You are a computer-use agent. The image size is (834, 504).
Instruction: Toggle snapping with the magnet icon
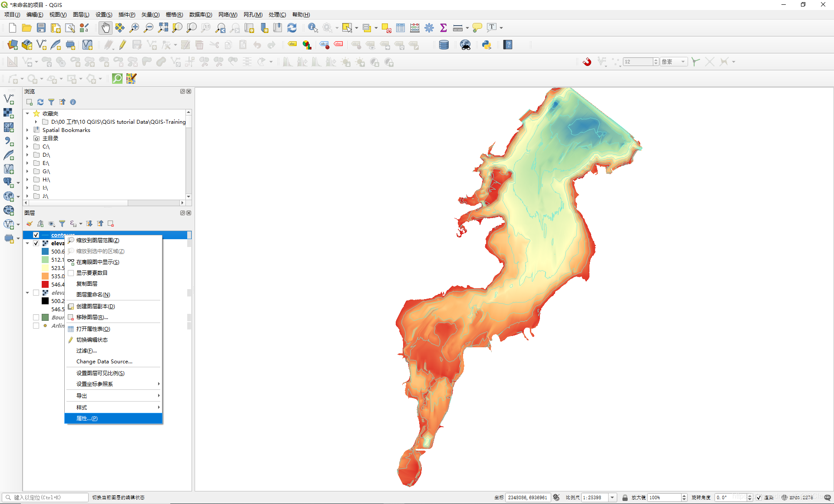pos(587,62)
